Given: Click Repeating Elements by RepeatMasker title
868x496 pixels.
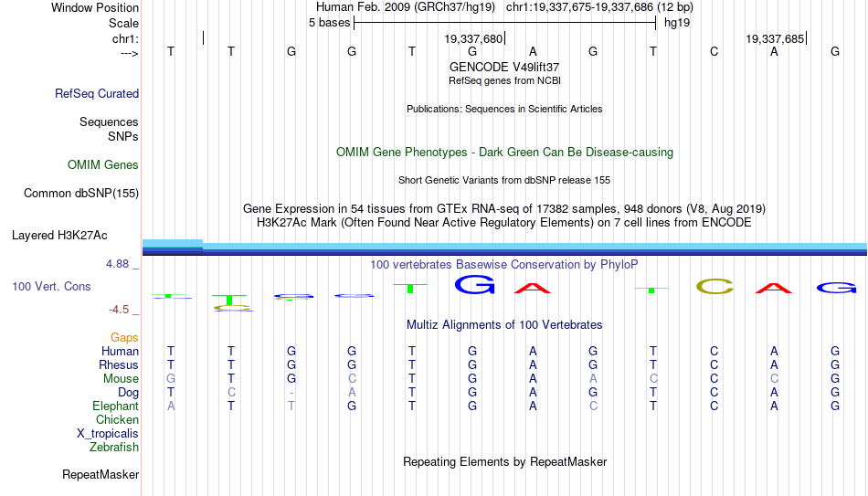Looking at the screenshot, I should click(x=504, y=461).
